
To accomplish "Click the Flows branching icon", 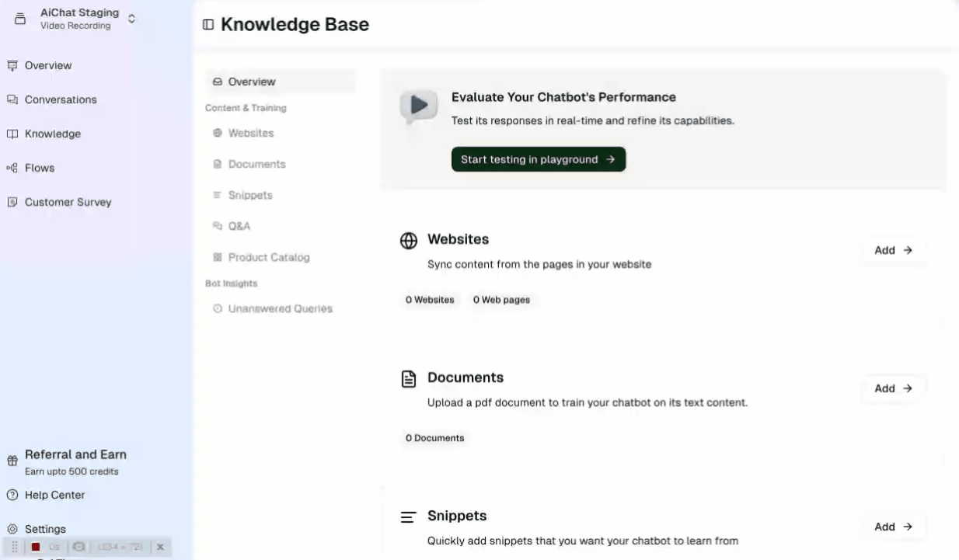I will pyautogui.click(x=12, y=168).
